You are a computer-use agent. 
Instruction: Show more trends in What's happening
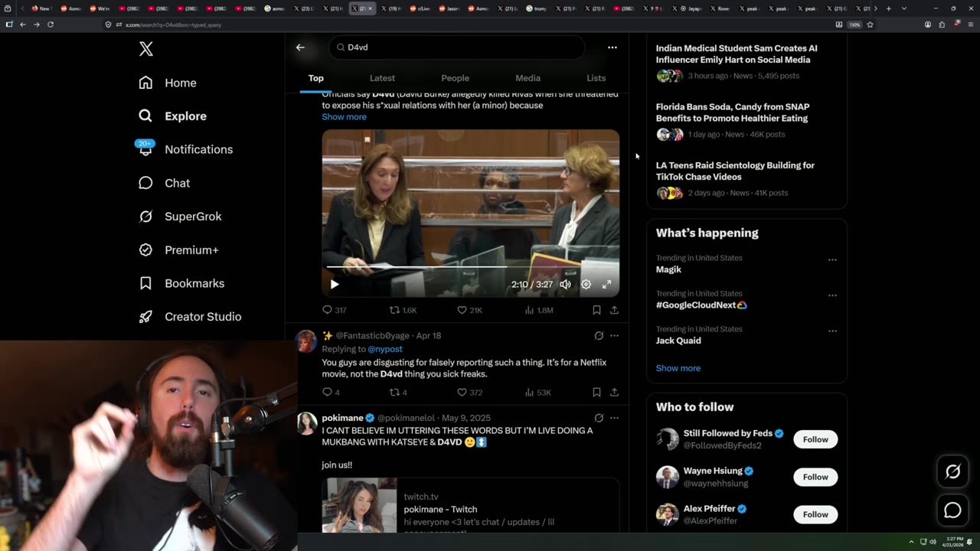click(678, 368)
